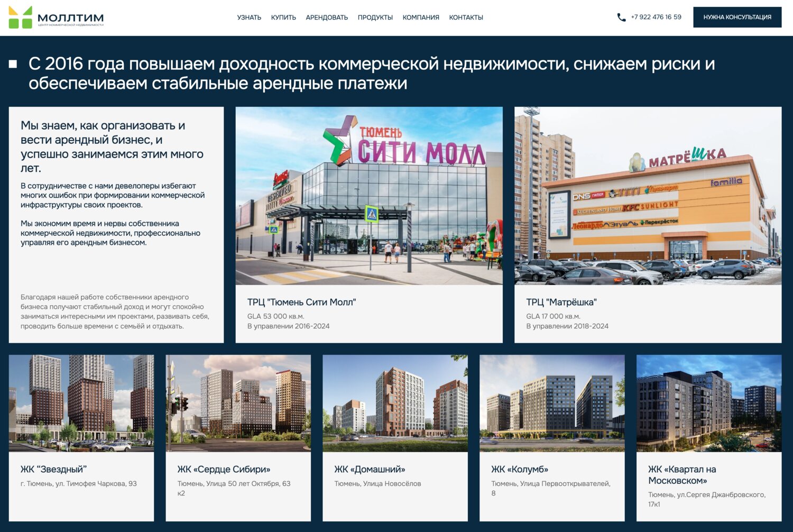The image size is (793, 532).
Task: Click the ТРЦ "Матрёшка" title
Action: pos(561,302)
